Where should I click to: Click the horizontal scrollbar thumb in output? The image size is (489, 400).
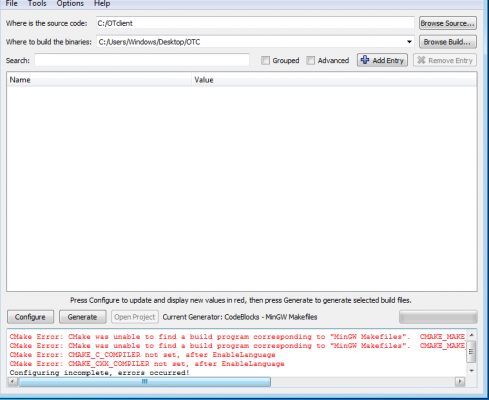145,381
